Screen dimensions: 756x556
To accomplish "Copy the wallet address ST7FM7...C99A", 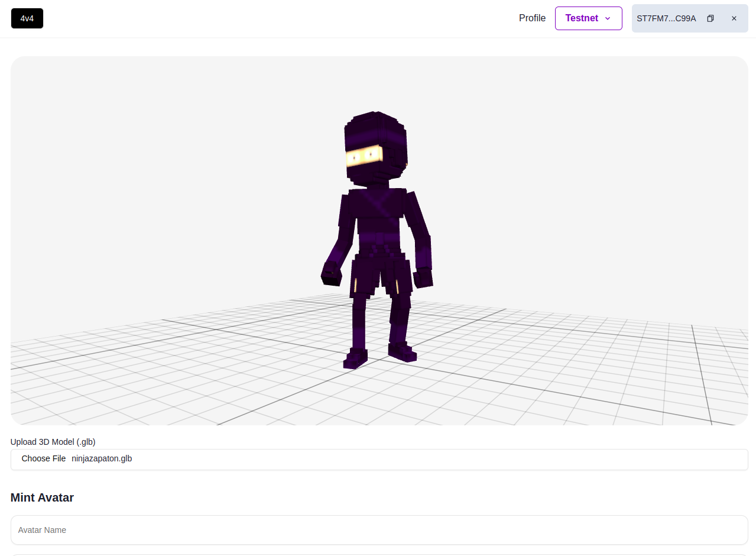I will tap(710, 18).
